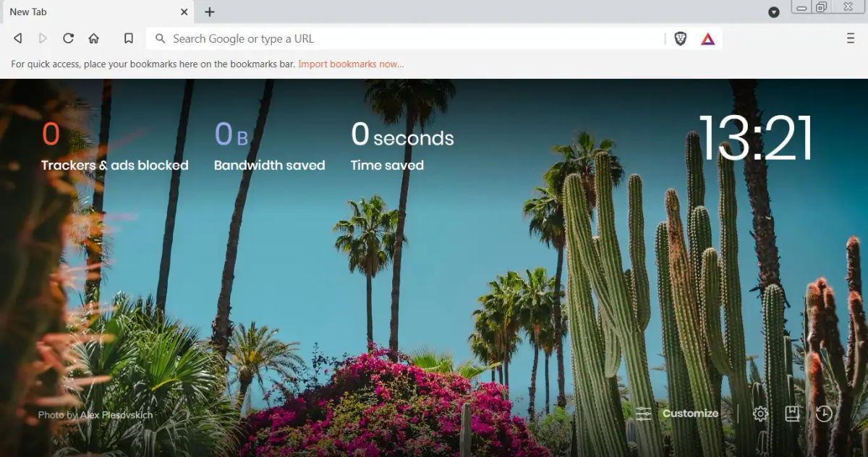
Task: Open settings via the gear icon
Action: tap(760, 414)
